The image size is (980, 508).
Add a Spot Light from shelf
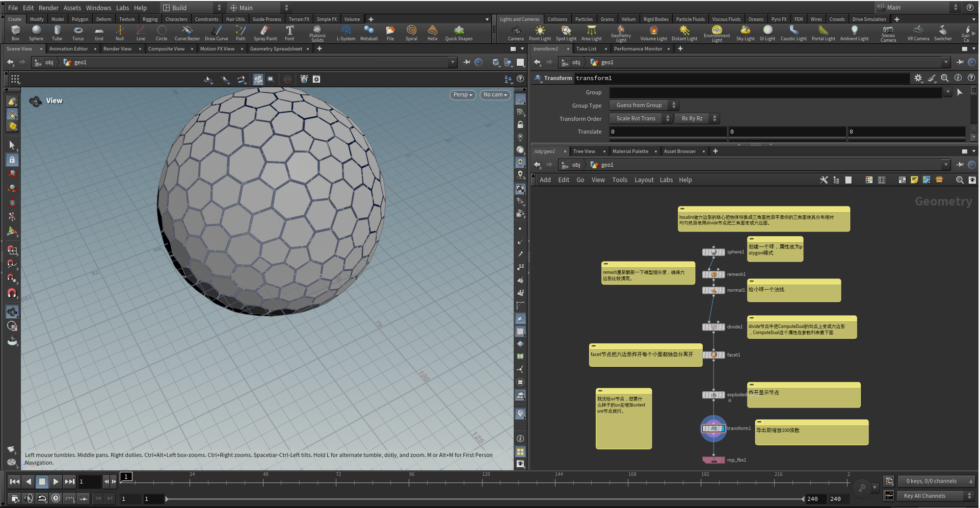(x=566, y=33)
